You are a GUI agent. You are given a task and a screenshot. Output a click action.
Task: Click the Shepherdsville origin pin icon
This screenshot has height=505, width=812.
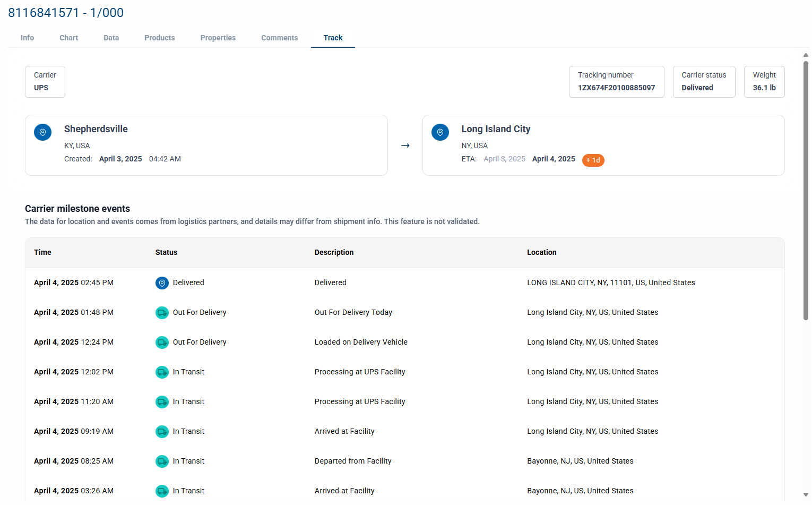pyautogui.click(x=42, y=132)
